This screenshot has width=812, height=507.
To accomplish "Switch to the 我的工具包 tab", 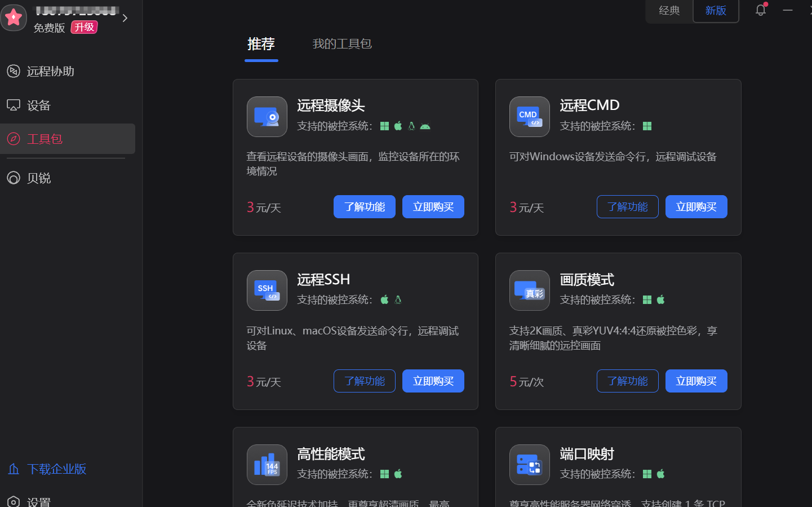I will pyautogui.click(x=342, y=44).
